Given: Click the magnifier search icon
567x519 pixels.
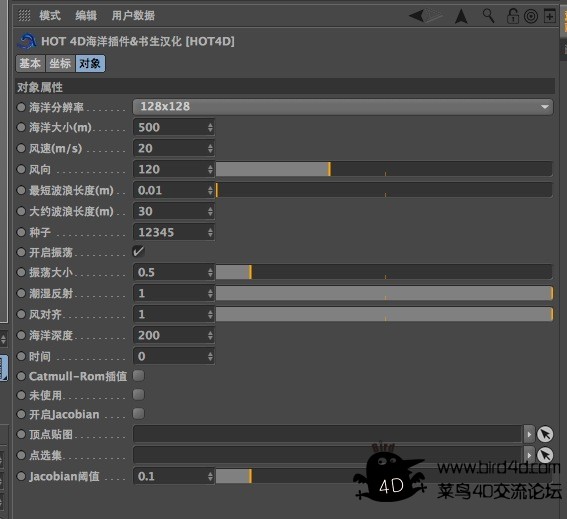Looking at the screenshot, I should pos(489,16).
